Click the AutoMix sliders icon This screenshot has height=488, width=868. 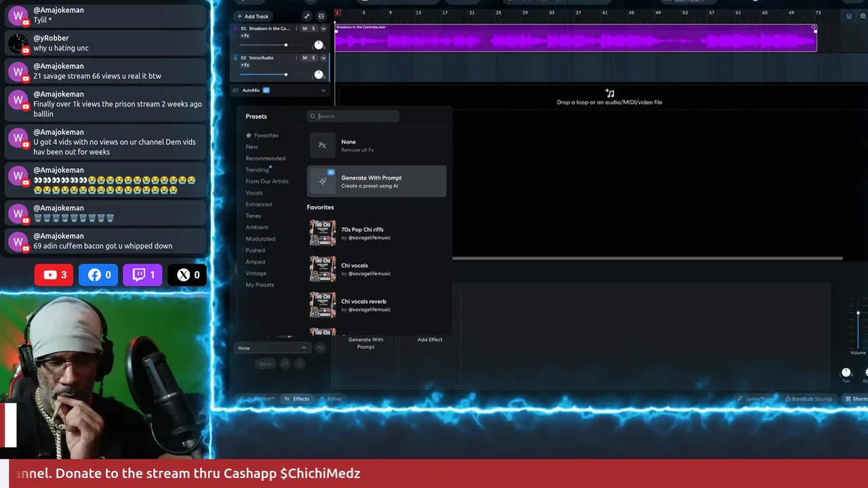tap(235, 90)
